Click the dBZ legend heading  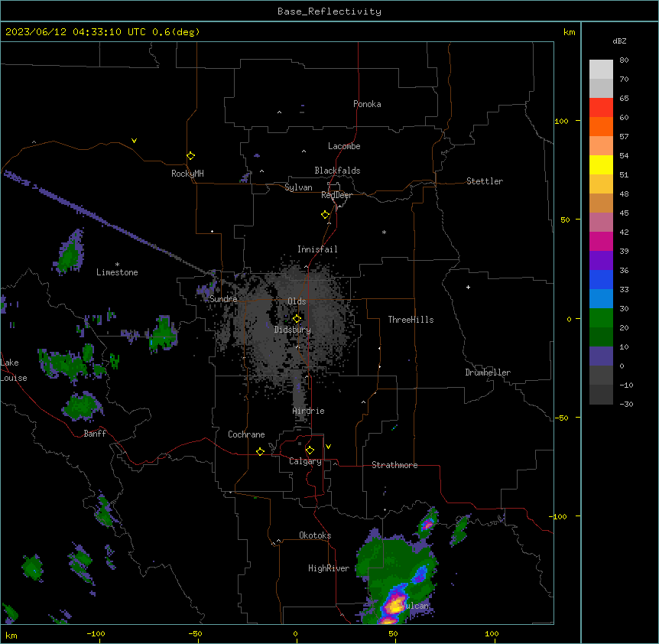pyautogui.click(x=619, y=41)
